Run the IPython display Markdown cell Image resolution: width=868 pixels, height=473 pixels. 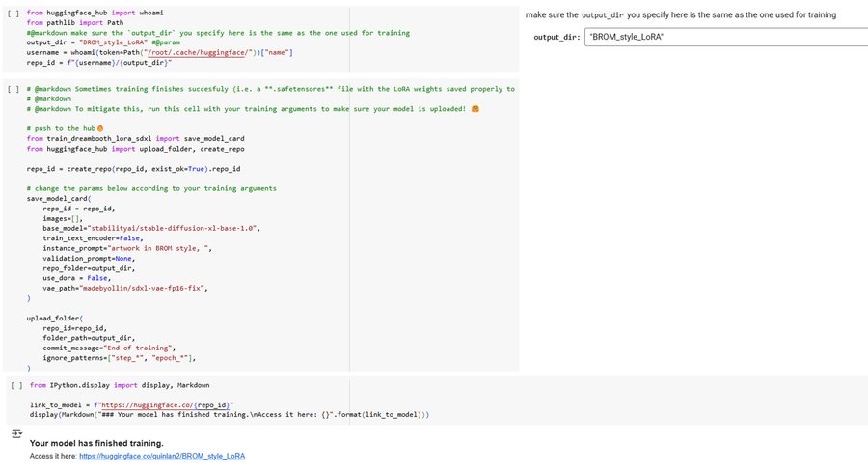[x=14, y=385]
